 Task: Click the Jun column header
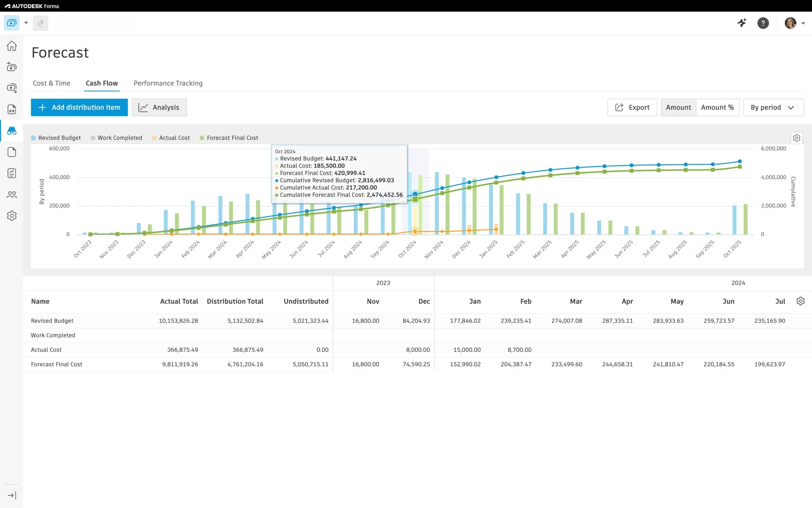click(728, 302)
